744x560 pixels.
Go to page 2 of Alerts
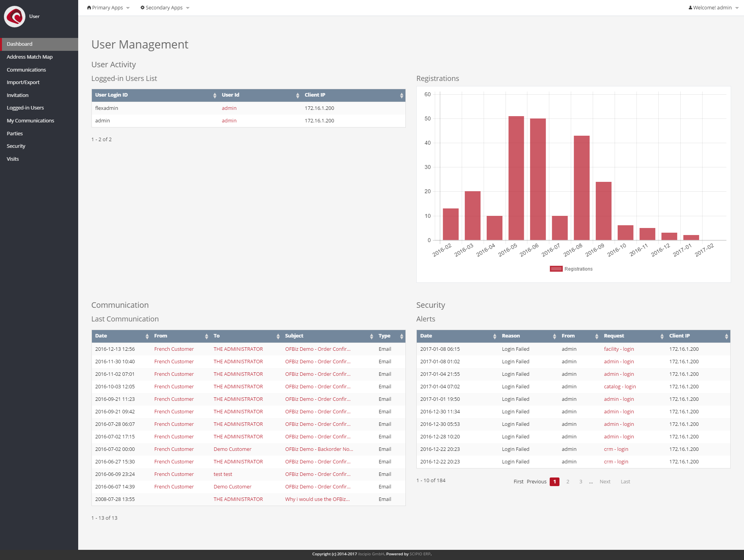567,481
